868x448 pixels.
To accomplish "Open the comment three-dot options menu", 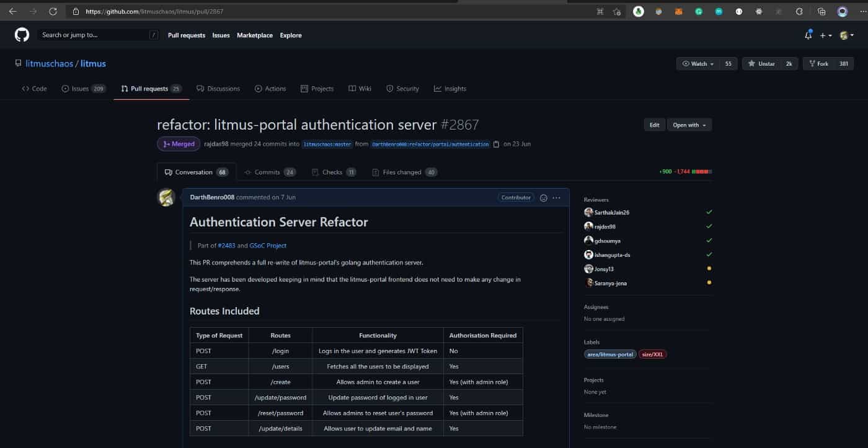I will 556,197.
